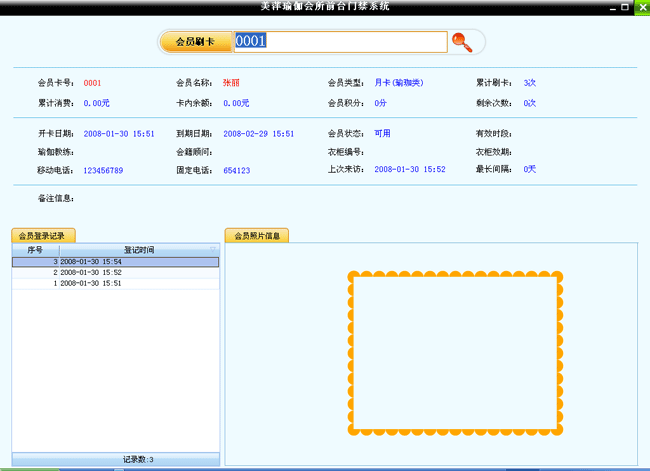Click the 登记时间 column header

pyautogui.click(x=138, y=249)
